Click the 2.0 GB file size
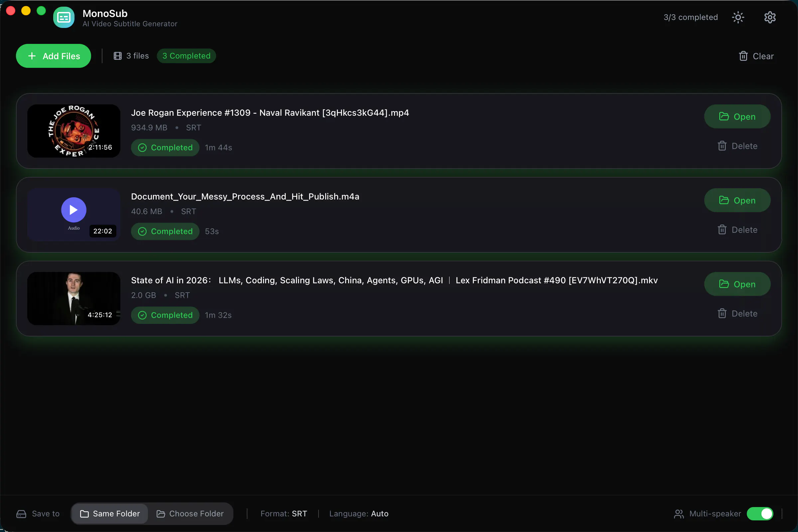Screen dimensions: 798x532 pyautogui.click(x=144, y=295)
